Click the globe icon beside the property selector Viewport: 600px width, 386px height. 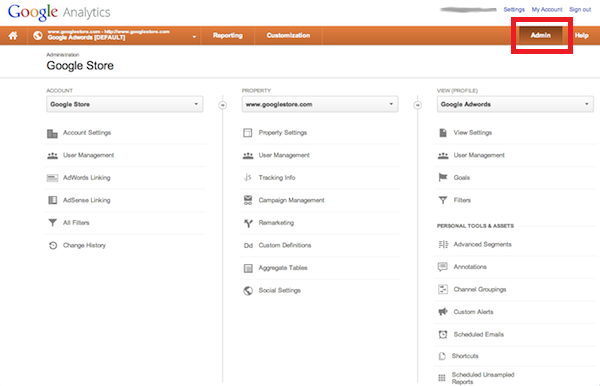tap(38, 36)
